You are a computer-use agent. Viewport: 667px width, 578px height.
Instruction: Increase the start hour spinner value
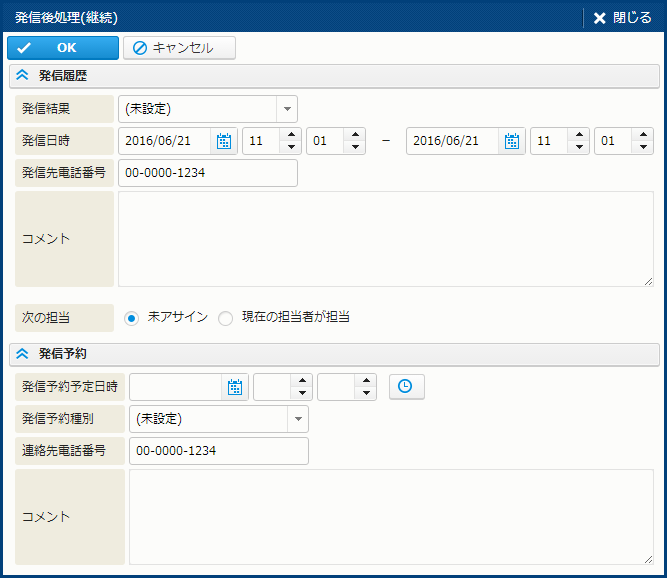point(290,136)
